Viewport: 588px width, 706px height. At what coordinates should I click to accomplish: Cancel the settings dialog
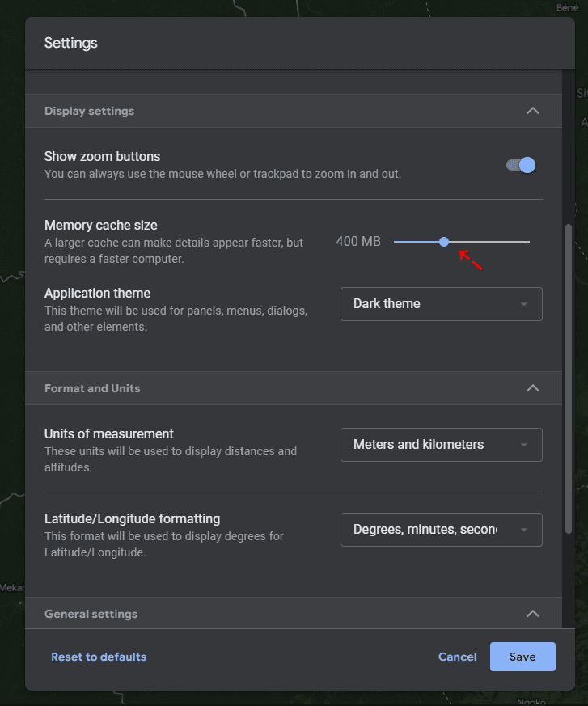457,657
